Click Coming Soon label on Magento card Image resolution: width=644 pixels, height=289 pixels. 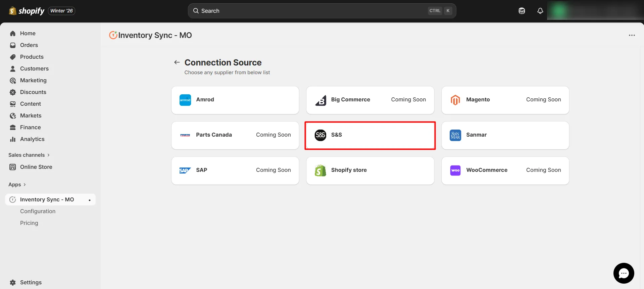543,99
